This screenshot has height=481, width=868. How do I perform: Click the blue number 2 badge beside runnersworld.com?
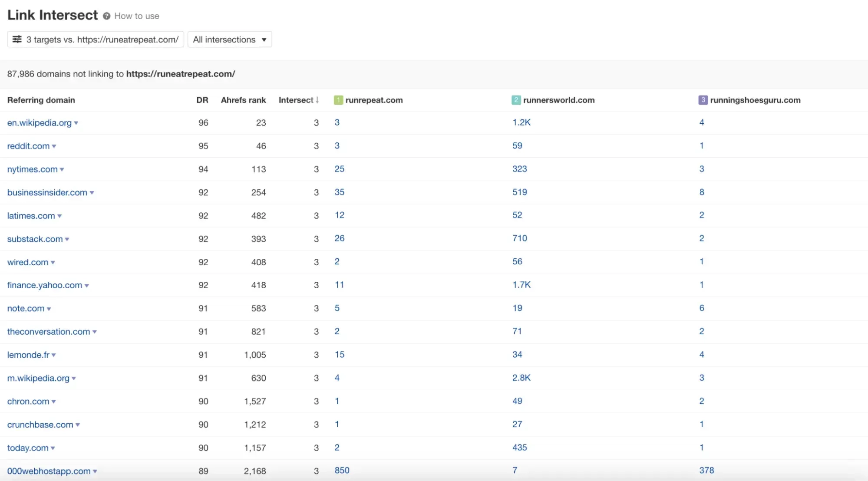click(x=516, y=100)
